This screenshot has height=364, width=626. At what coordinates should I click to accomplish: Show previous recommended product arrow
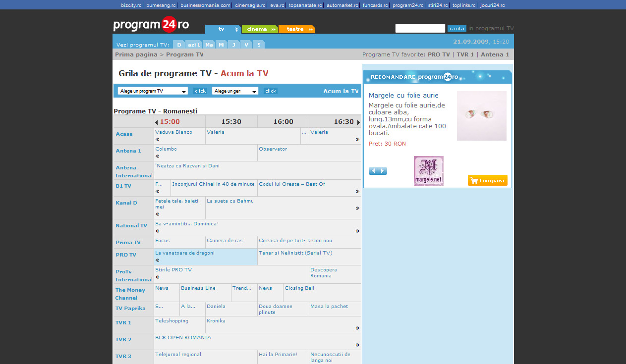point(373,171)
